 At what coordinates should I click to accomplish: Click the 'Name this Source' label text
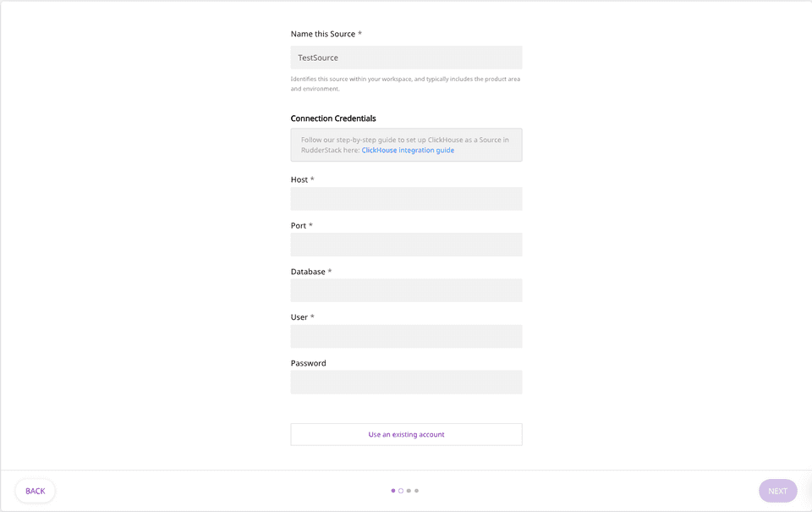323,34
